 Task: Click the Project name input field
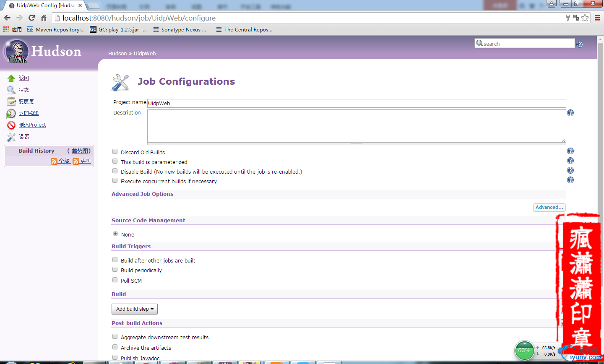357,103
